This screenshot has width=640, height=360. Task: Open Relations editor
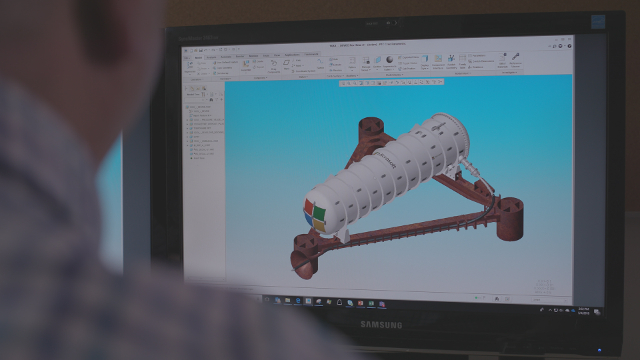[x=476, y=67]
